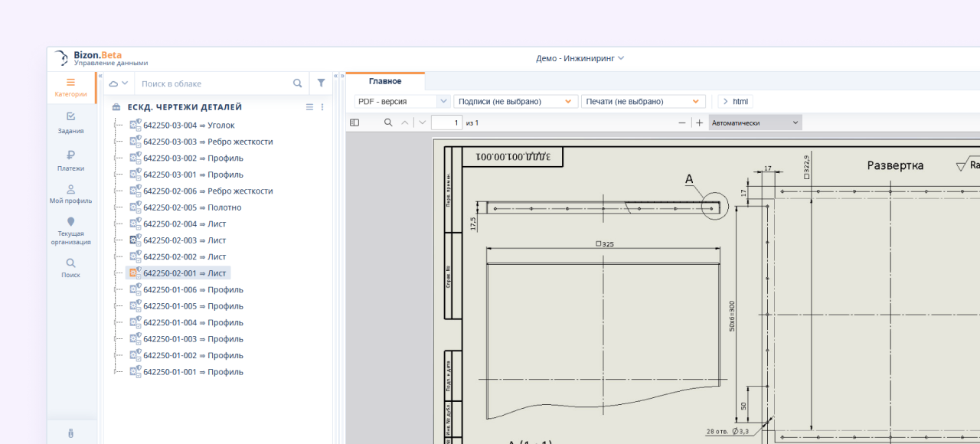
Task: Open the Демо - Инжиниринг organization dropdown
Action: click(580, 58)
